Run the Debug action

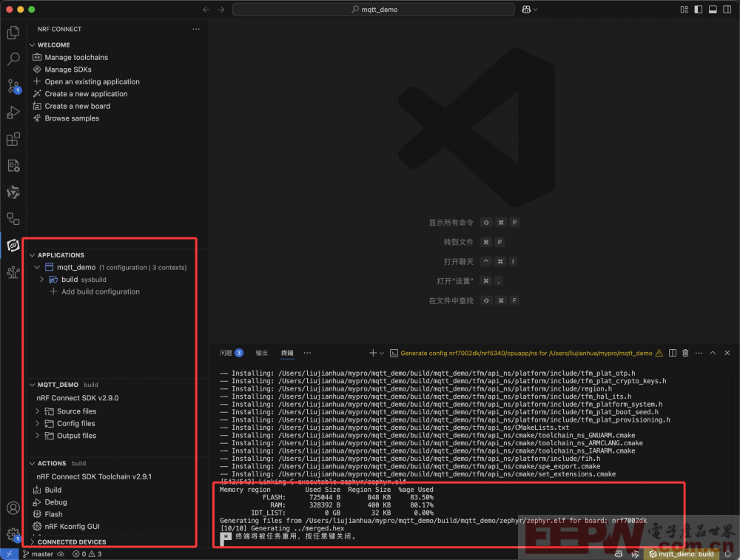[x=55, y=502]
